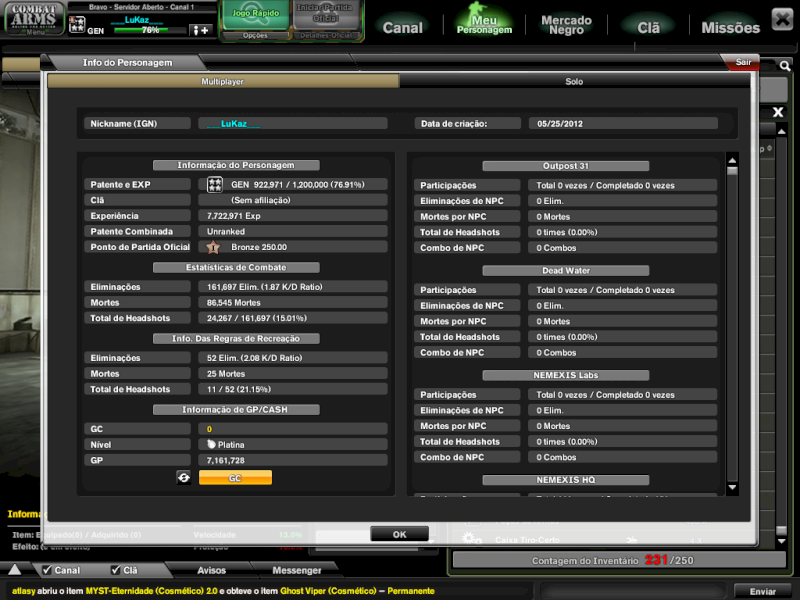This screenshot has width=800, height=600.
Task: Click the Platina level icon
Action: point(210,444)
